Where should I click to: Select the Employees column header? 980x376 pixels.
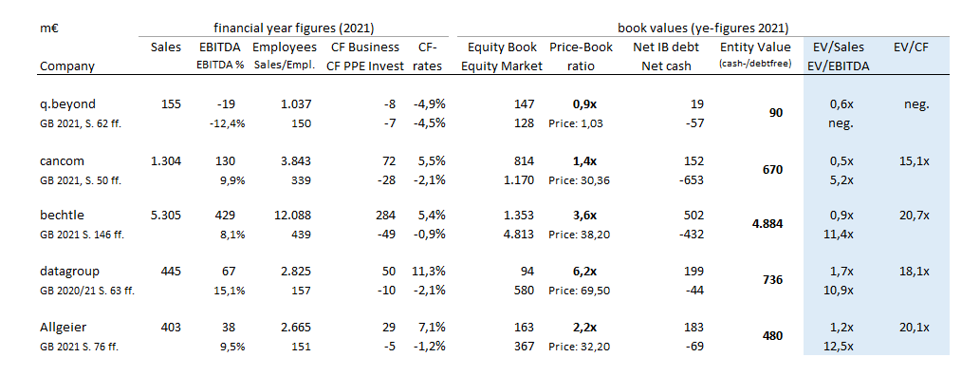(285, 47)
